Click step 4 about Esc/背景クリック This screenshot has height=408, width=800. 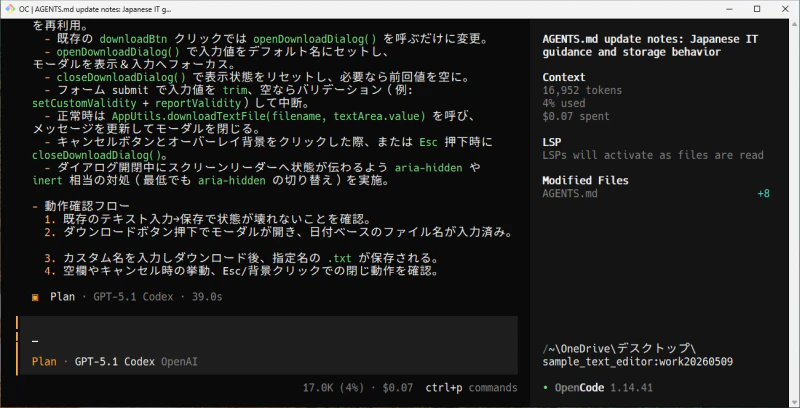(x=242, y=271)
